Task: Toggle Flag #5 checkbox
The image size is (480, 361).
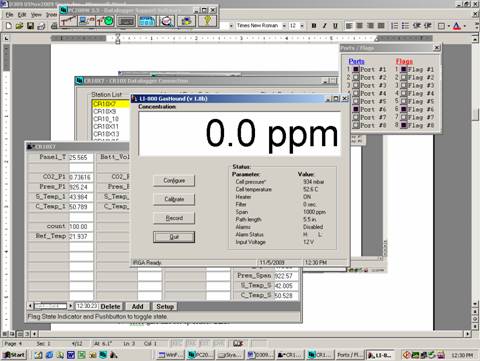Action: click(x=404, y=101)
